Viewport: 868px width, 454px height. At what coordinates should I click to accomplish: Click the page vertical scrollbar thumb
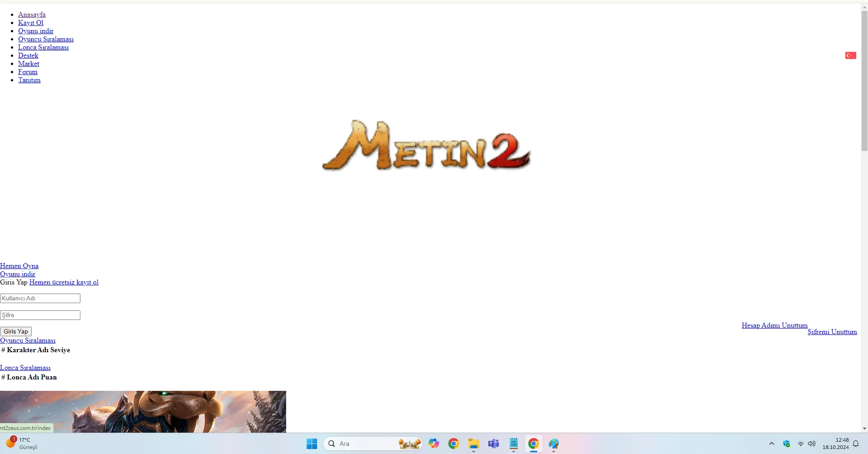864,81
